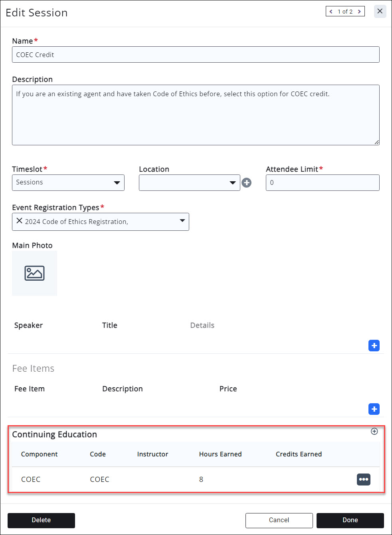Screen dimensions: 392x535
Task: Click in the Description text area
Action: [x=196, y=115]
